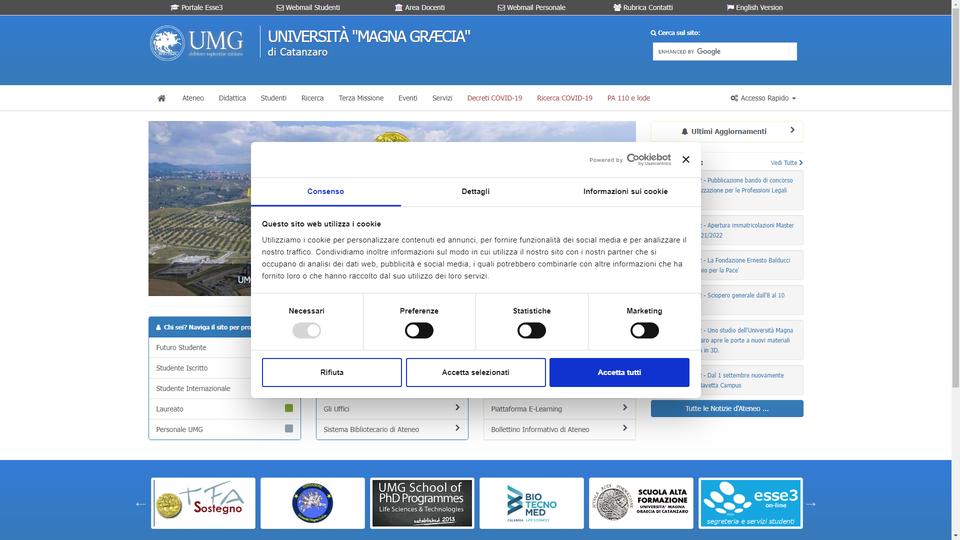The width and height of the screenshot is (960, 540).
Task: Switch to the Dettagli tab
Action: coord(476,192)
